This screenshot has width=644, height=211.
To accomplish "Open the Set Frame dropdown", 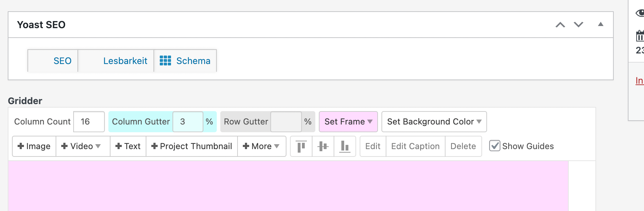I will tap(348, 122).
